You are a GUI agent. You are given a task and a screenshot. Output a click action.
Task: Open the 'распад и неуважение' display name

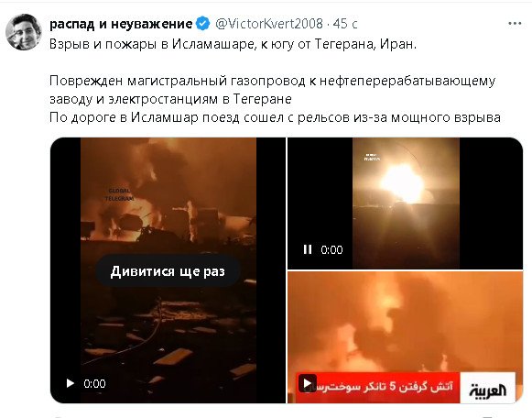coord(121,24)
